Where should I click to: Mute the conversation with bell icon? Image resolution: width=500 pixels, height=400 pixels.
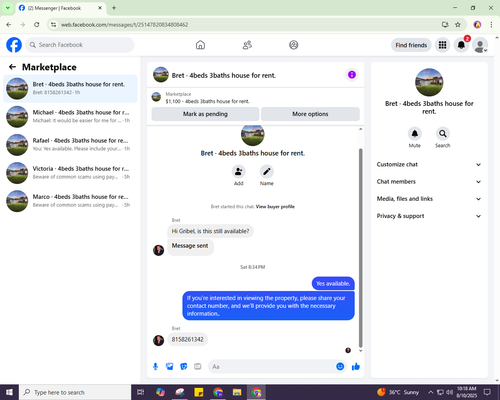(415, 134)
